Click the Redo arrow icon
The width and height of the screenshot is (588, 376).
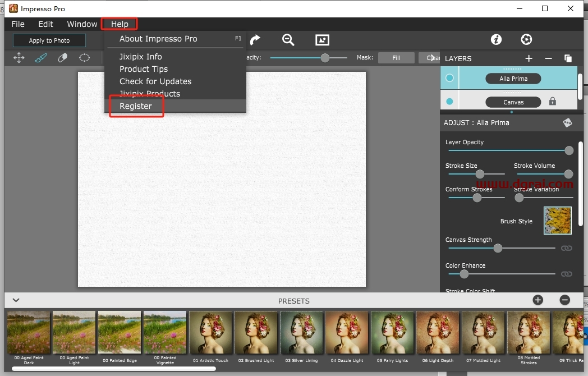(x=255, y=39)
